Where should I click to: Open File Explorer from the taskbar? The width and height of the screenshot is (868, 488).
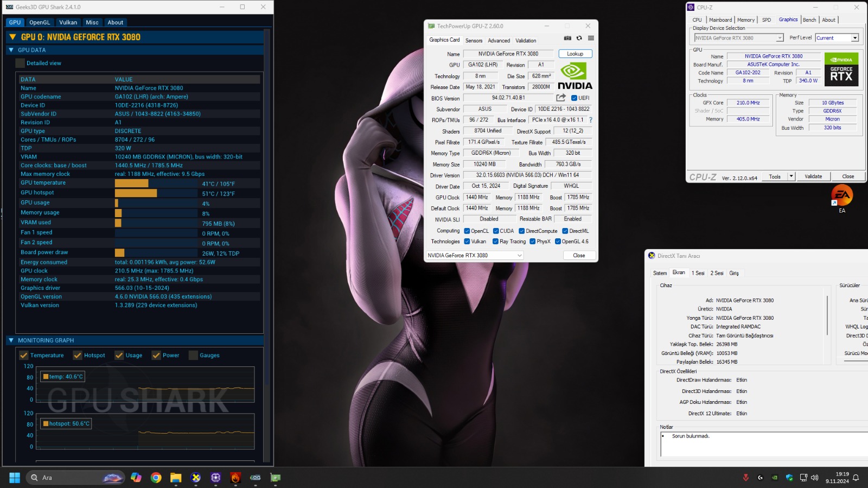[176, 478]
